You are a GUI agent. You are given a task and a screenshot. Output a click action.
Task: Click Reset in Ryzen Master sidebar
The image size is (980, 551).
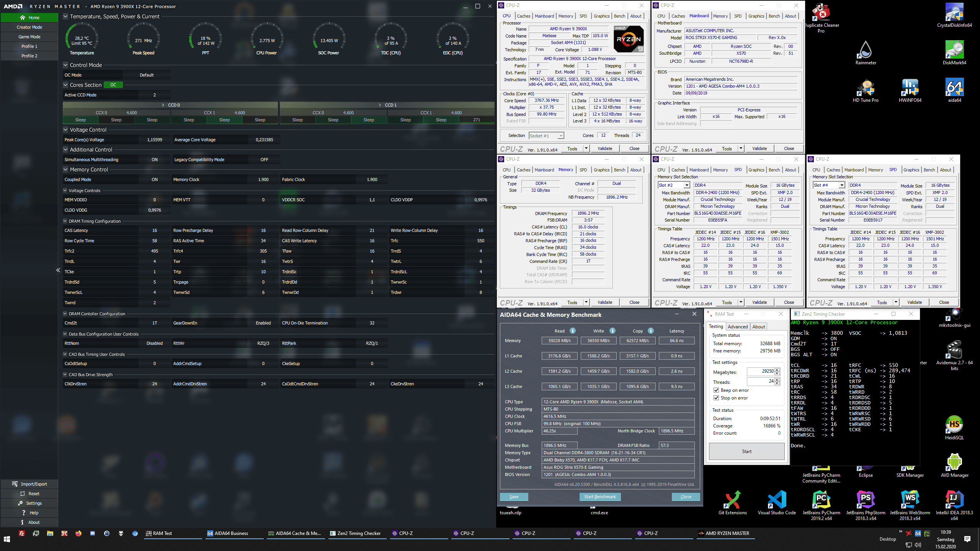(x=29, y=494)
